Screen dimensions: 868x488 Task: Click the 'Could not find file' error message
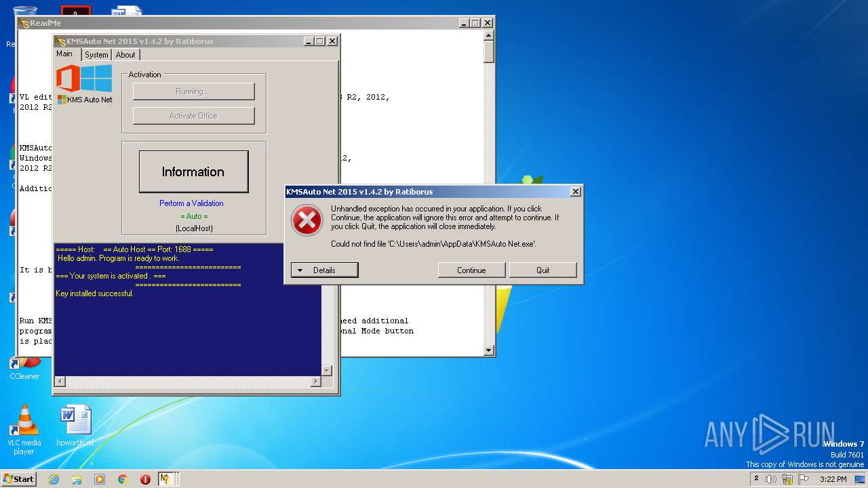point(433,244)
